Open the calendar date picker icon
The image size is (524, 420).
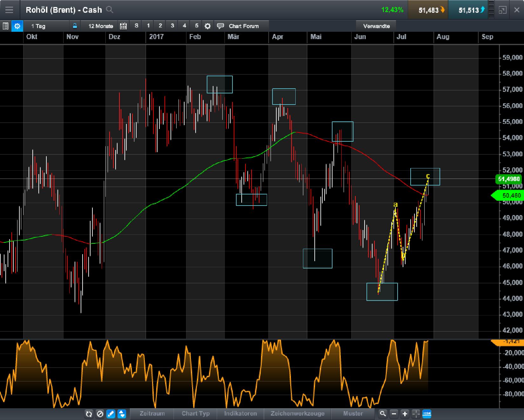click(124, 26)
